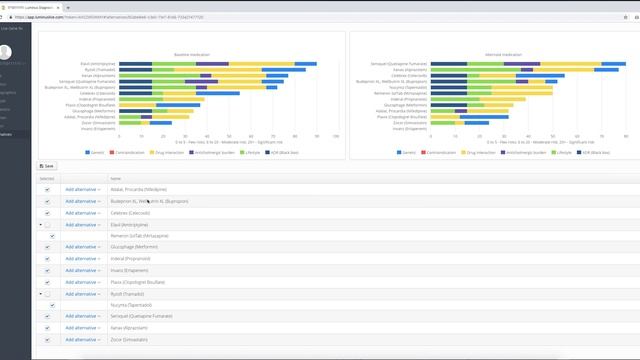Open Add alternative for Xanax
Viewport: 640px width, 360px height.
pyautogui.click(x=83, y=328)
